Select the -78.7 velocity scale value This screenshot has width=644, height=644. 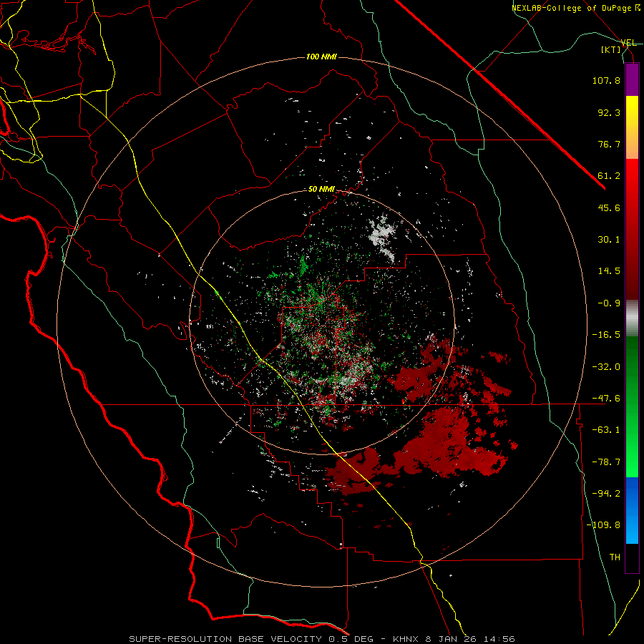606,462
